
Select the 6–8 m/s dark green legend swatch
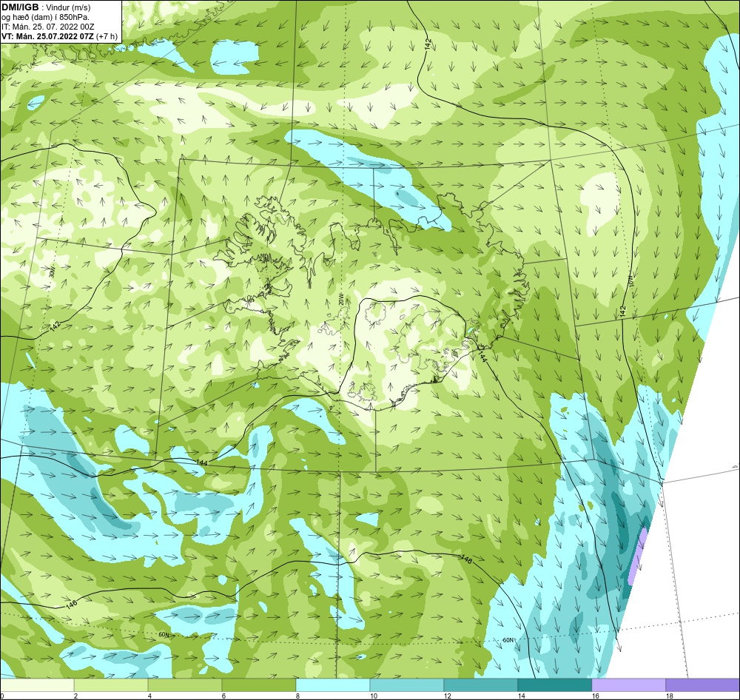[258, 684]
